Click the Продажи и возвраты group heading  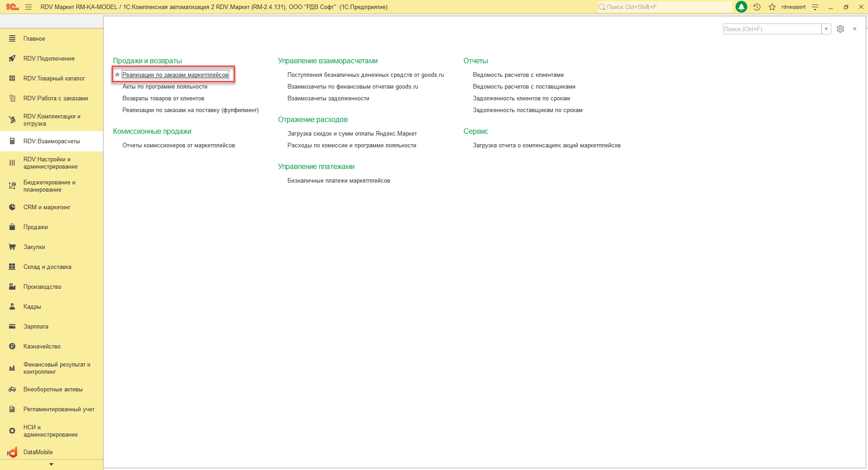[x=147, y=61]
